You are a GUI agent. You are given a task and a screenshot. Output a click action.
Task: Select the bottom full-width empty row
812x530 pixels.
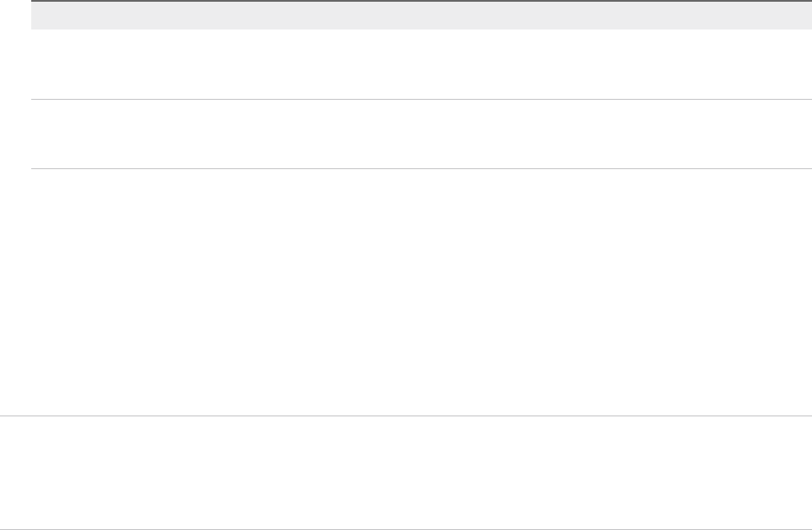point(406,473)
